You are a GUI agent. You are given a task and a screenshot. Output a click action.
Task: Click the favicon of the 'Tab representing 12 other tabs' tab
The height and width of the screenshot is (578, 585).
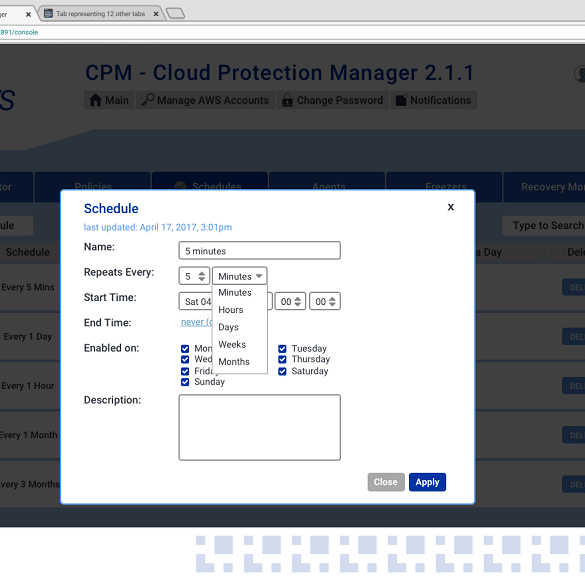click(48, 13)
